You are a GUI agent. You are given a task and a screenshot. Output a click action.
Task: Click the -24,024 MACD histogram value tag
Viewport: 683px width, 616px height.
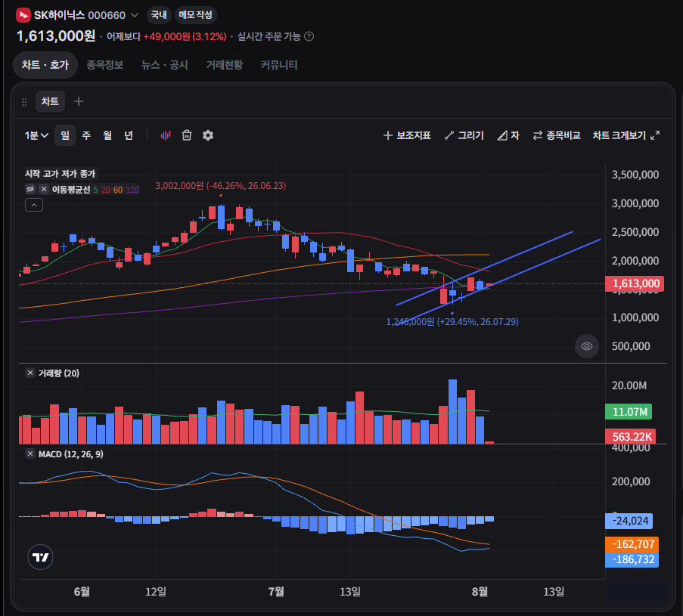click(x=629, y=521)
